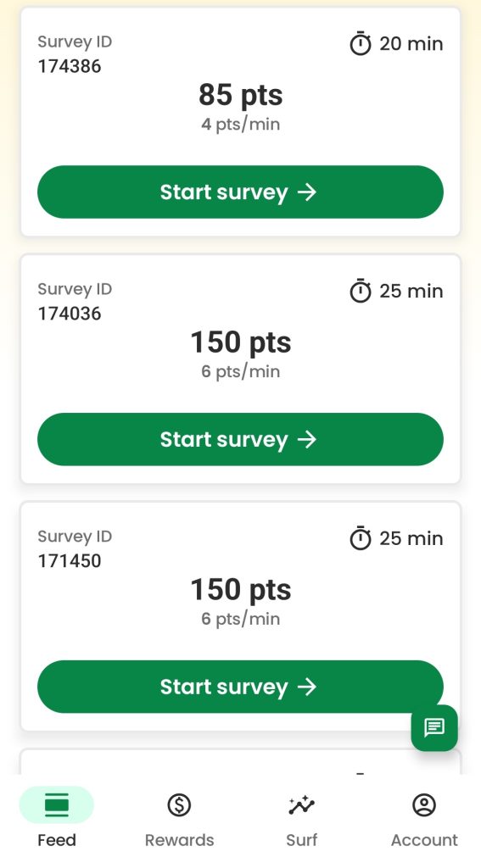Select survey ID number 171450
The image size is (481, 868).
pos(70,561)
